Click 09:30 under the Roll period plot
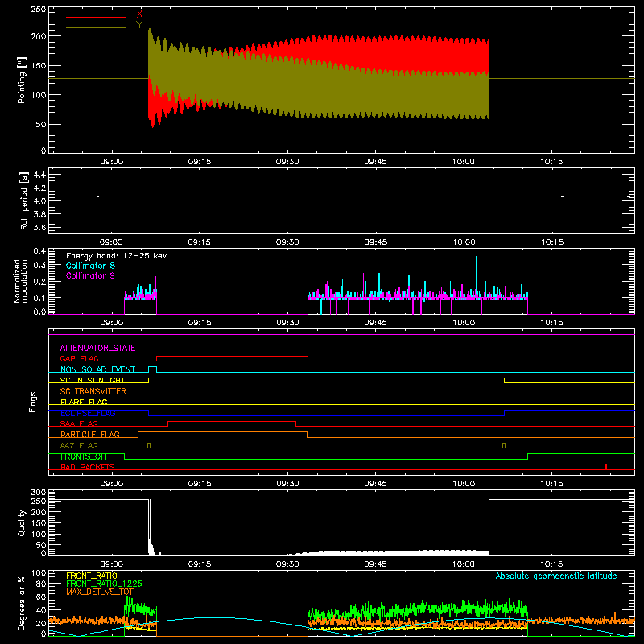Screen dimensions: 644x644 point(287,242)
